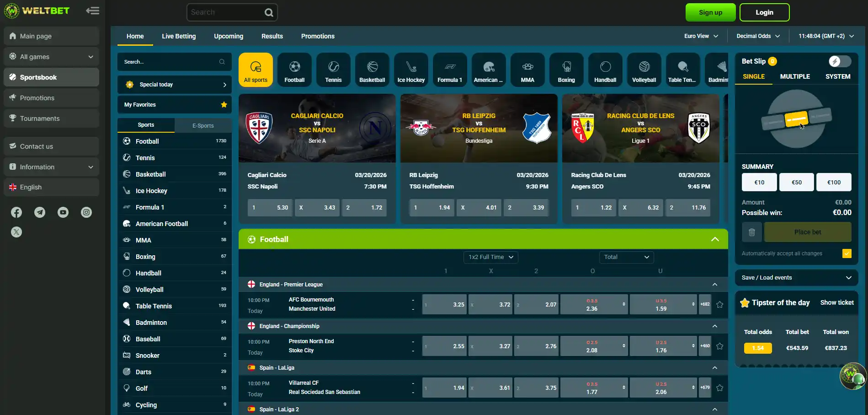This screenshot has height=415, width=868.
Task: Pick Cagliari Calcio win odds 5.30
Action: [270, 208]
